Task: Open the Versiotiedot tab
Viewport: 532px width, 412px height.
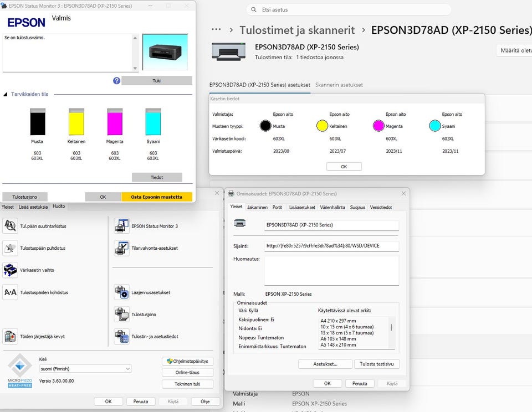Action: coord(381,207)
